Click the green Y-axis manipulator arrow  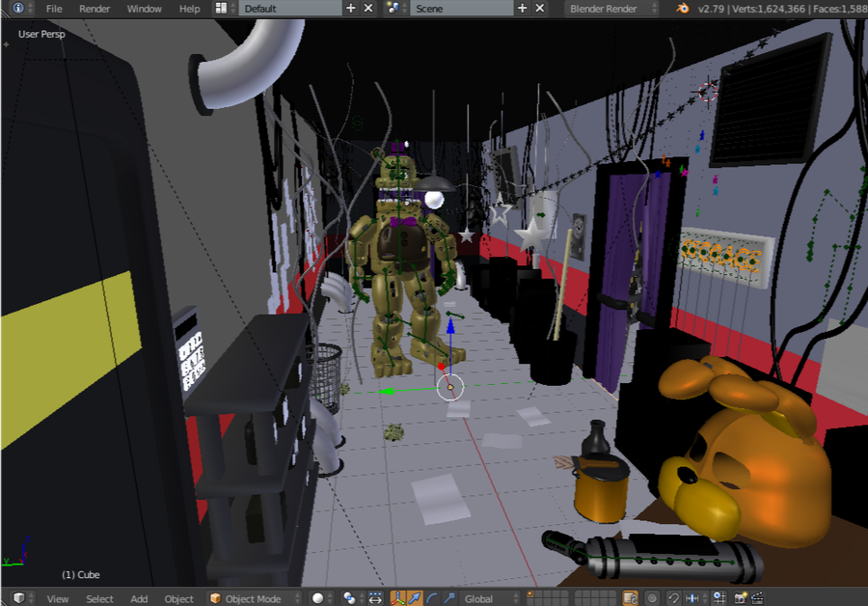point(386,391)
